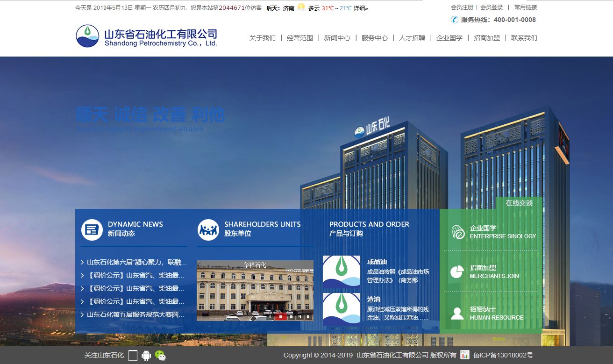Click the 成品油 description text
The width and height of the screenshot is (613, 364).
(x=398, y=276)
